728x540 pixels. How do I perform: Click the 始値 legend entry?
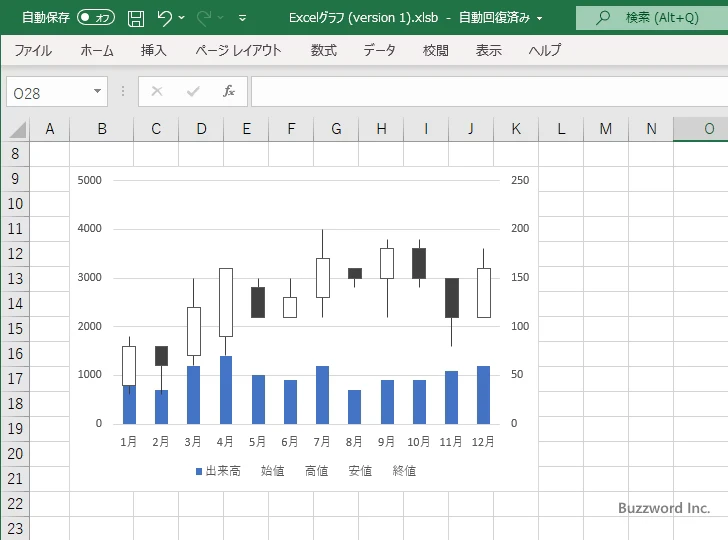[x=273, y=471]
